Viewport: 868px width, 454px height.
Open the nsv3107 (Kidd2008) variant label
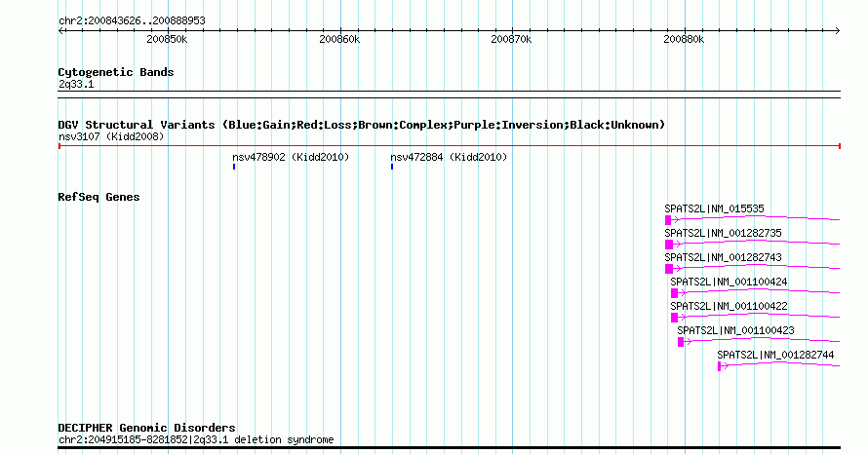[111, 136]
